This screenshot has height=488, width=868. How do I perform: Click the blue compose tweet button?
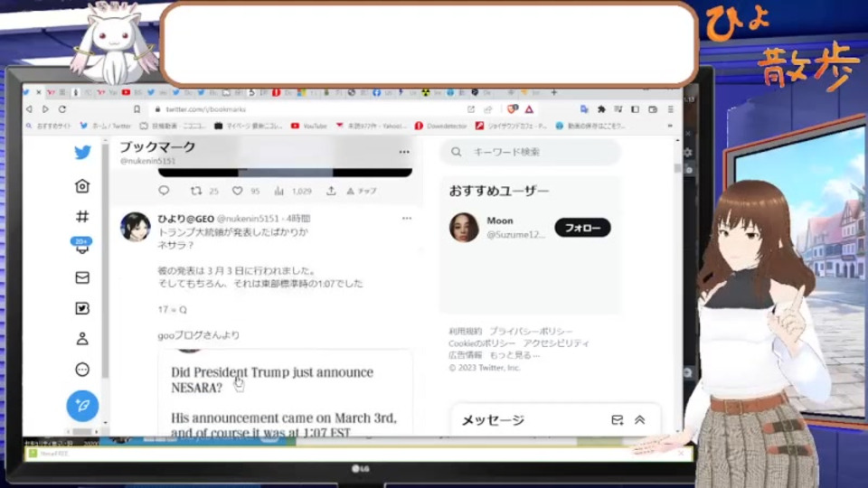coord(82,406)
